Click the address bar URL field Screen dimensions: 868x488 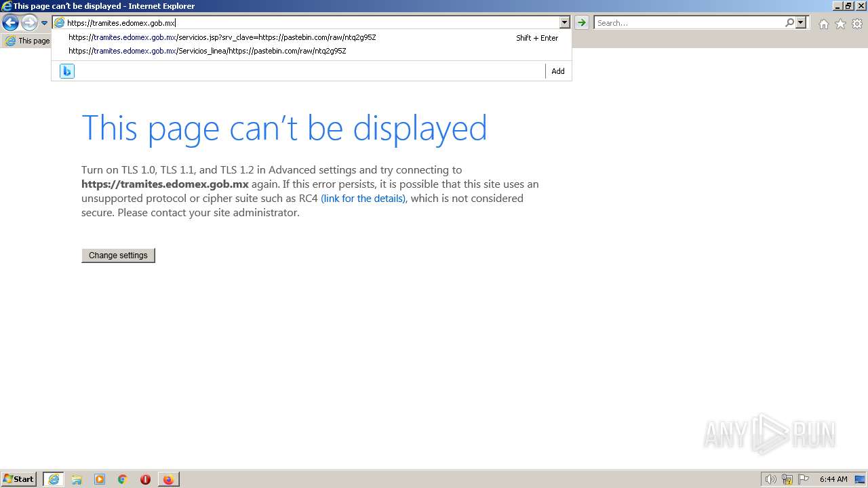(x=312, y=22)
